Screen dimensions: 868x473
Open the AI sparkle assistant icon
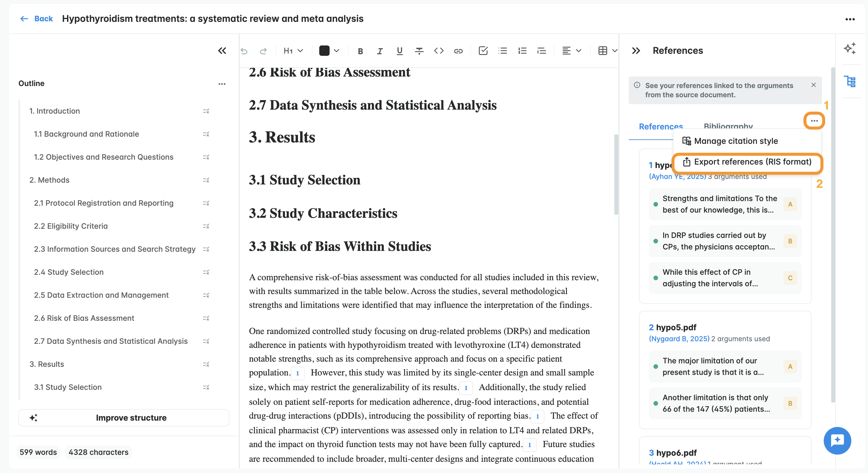coord(850,48)
